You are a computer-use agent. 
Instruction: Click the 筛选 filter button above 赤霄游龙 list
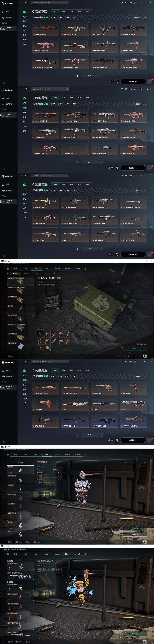tap(21, 463)
